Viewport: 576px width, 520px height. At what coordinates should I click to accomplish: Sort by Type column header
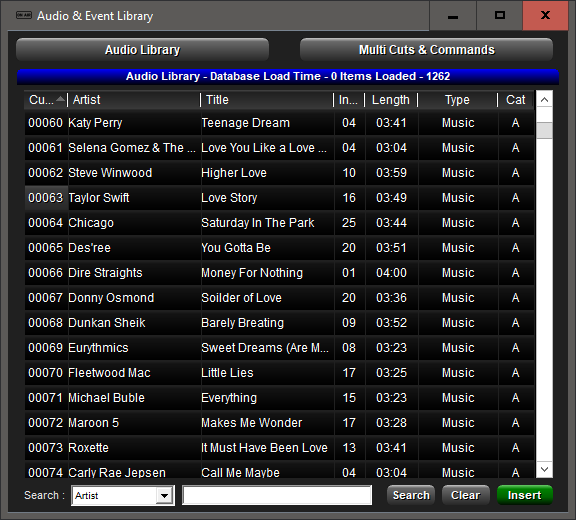click(458, 100)
